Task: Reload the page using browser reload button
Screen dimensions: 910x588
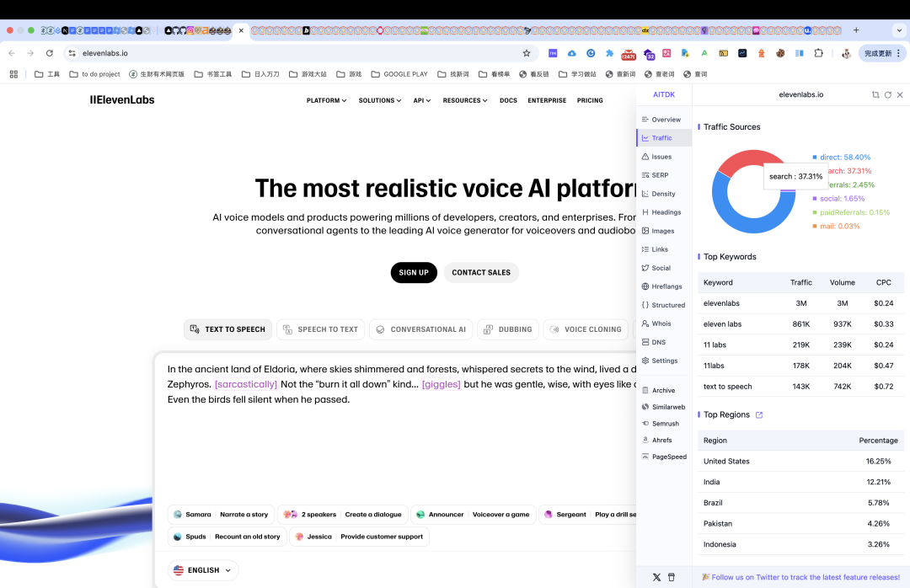Action: pyautogui.click(x=50, y=53)
